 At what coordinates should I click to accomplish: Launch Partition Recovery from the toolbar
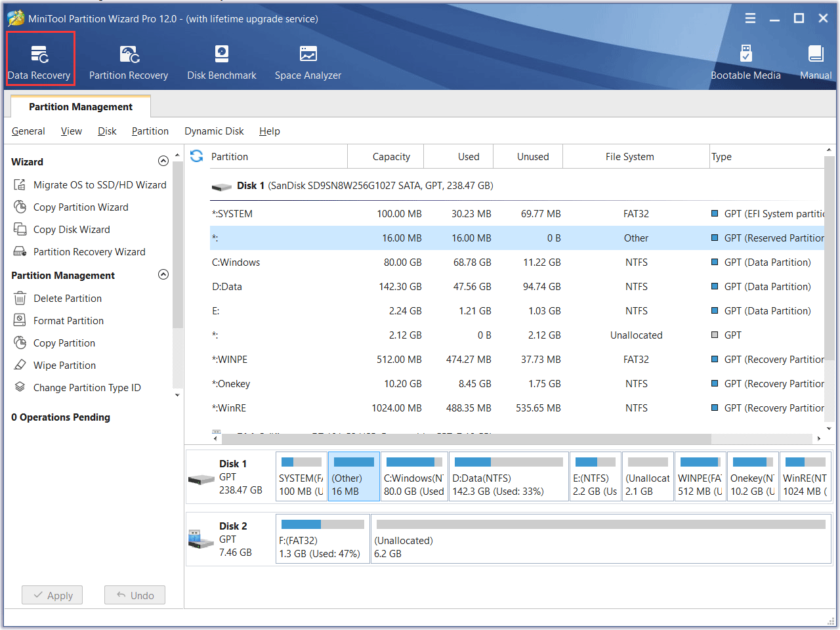[129, 63]
